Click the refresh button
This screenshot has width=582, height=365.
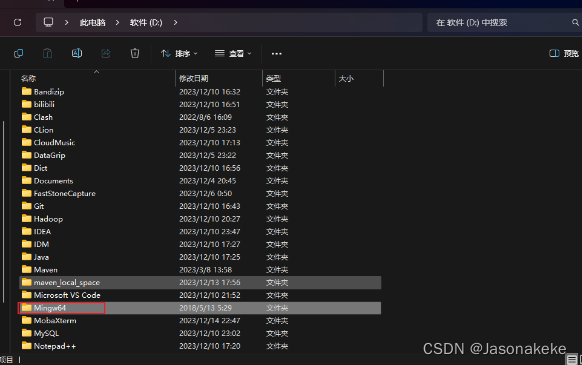17,22
